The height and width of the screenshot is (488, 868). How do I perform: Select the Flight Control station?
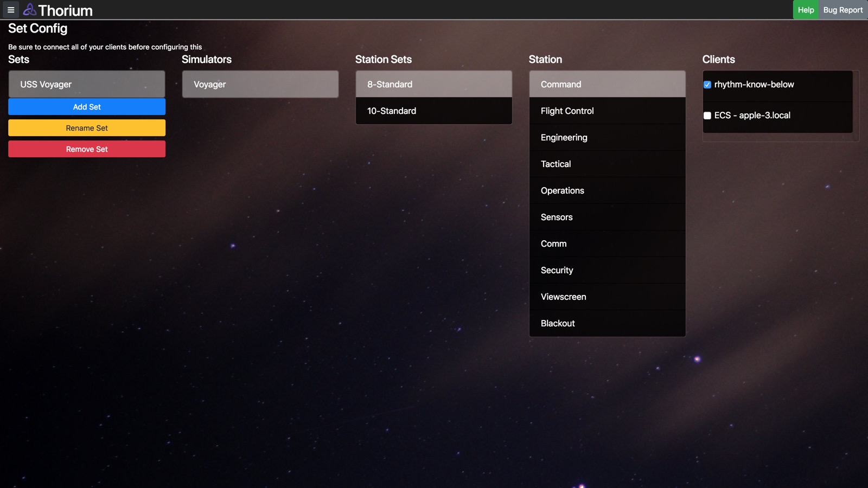tap(608, 111)
